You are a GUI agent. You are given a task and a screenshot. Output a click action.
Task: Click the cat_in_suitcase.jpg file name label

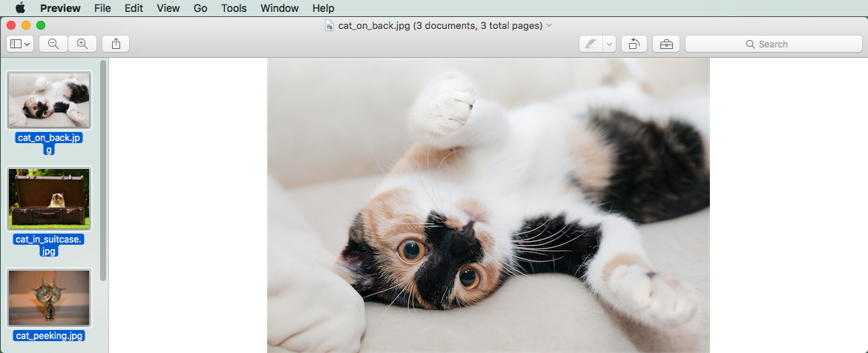point(49,245)
